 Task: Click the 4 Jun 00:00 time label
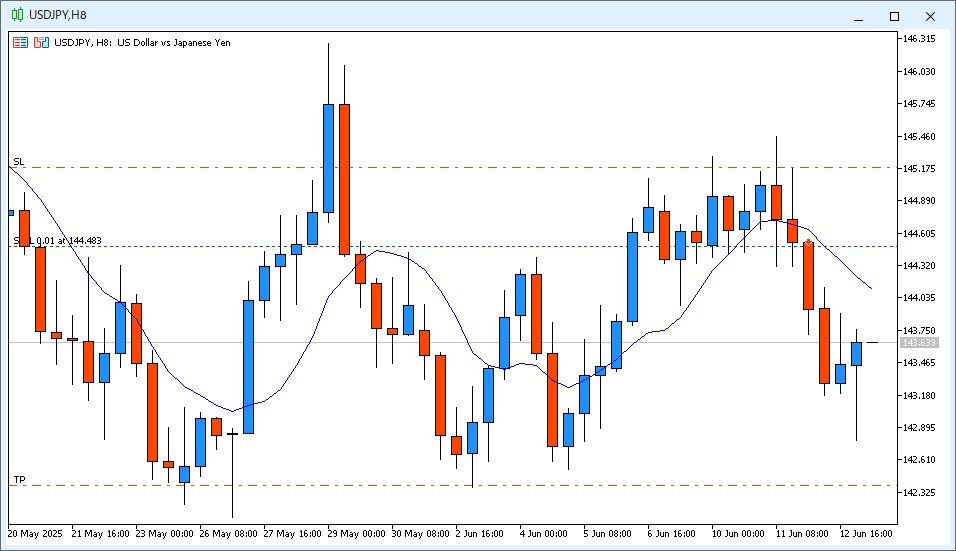543,533
